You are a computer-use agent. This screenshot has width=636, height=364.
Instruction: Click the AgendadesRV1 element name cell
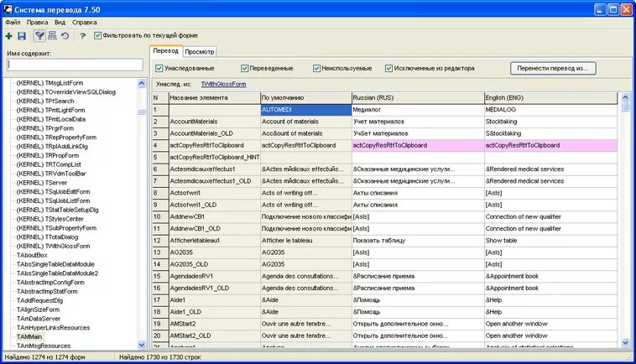coord(214,277)
